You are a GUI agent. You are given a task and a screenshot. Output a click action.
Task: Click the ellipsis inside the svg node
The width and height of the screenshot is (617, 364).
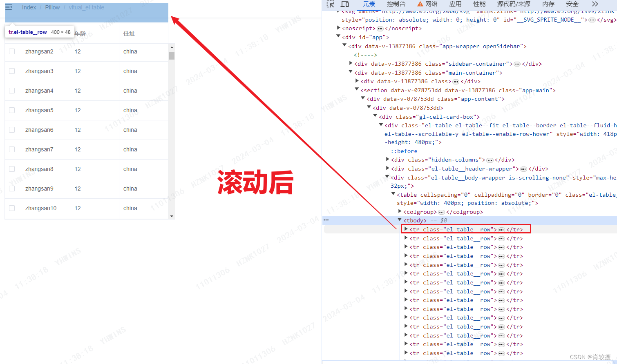tap(592, 19)
